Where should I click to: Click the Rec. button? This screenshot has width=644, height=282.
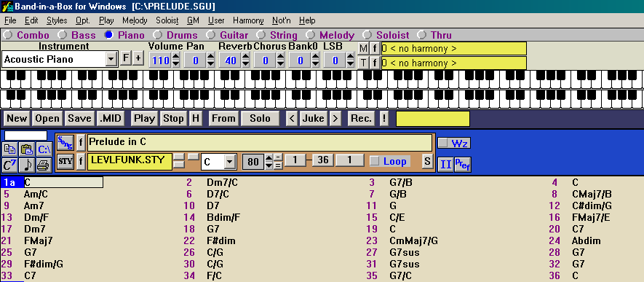(362, 119)
